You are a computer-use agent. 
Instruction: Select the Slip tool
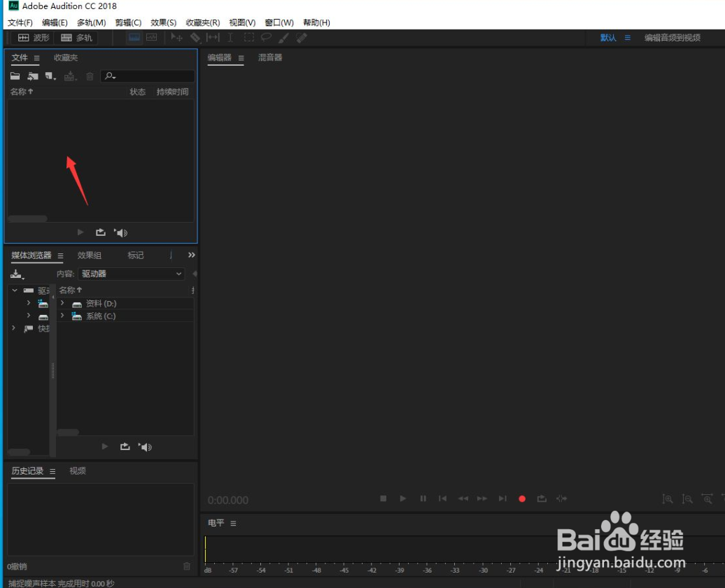coord(213,38)
